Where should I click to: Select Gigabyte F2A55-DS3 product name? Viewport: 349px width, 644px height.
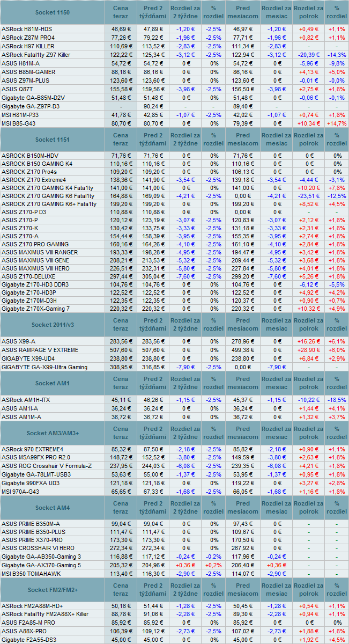click(x=29, y=640)
